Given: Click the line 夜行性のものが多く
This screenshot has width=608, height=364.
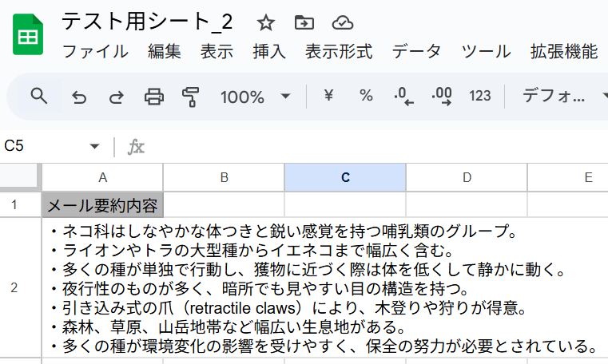Looking at the screenshot, I should point(260,289).
